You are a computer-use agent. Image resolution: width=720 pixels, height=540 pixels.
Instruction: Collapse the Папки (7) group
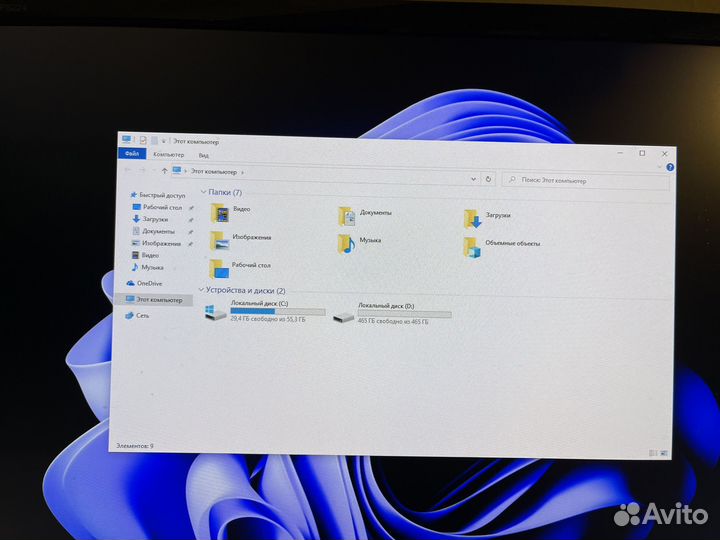[203, 191]
